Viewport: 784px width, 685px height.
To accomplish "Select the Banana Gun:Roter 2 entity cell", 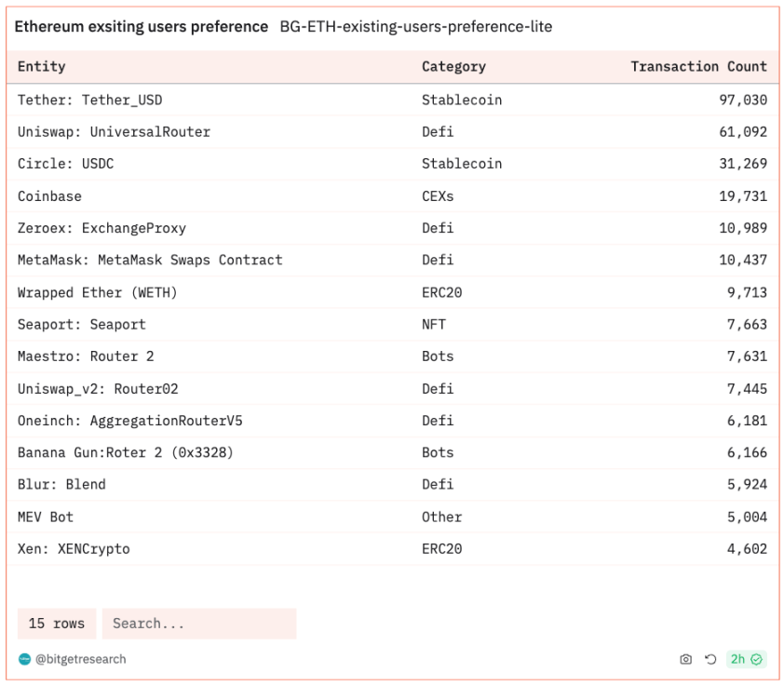I will 125,452.
